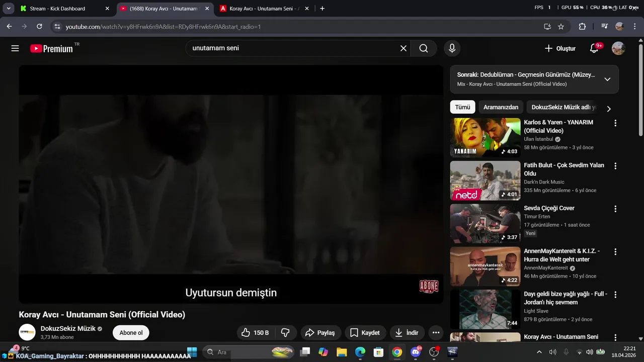Navigate back in Chrome
644x362 pixels.
point(9,27)
